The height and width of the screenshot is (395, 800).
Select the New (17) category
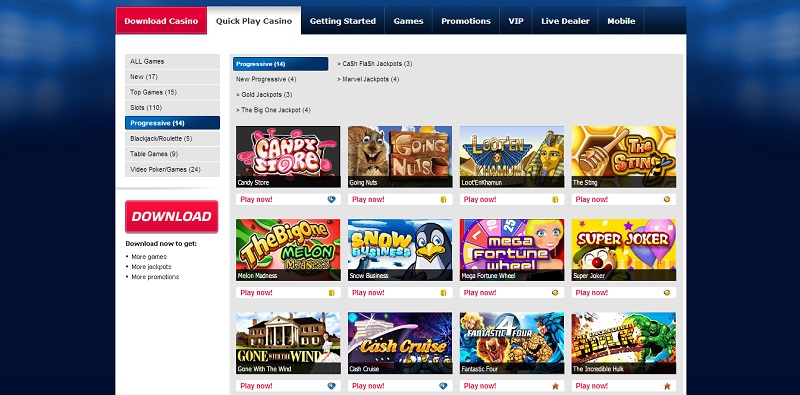point(172,77)
